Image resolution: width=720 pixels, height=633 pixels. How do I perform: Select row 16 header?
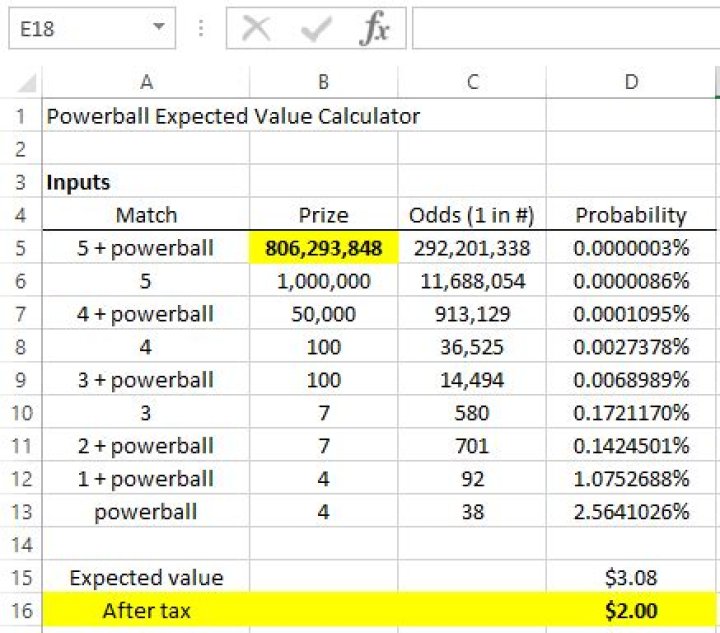pyautogui.click(x=21, y=611)
